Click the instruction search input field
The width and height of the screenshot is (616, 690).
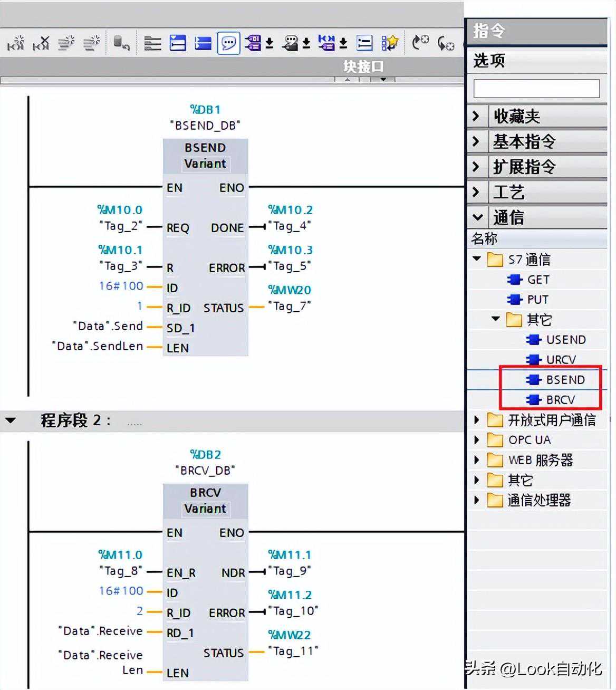536,89
